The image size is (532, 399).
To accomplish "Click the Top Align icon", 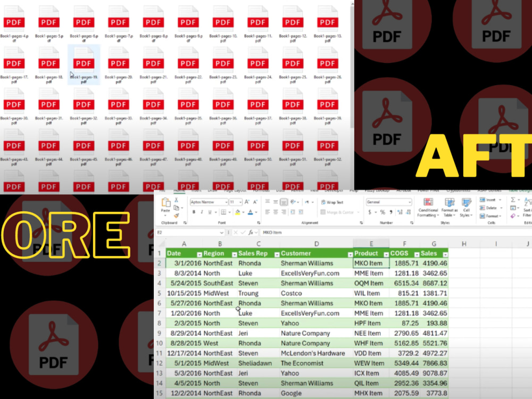I will pyautogui.click(x=268, y=202).
